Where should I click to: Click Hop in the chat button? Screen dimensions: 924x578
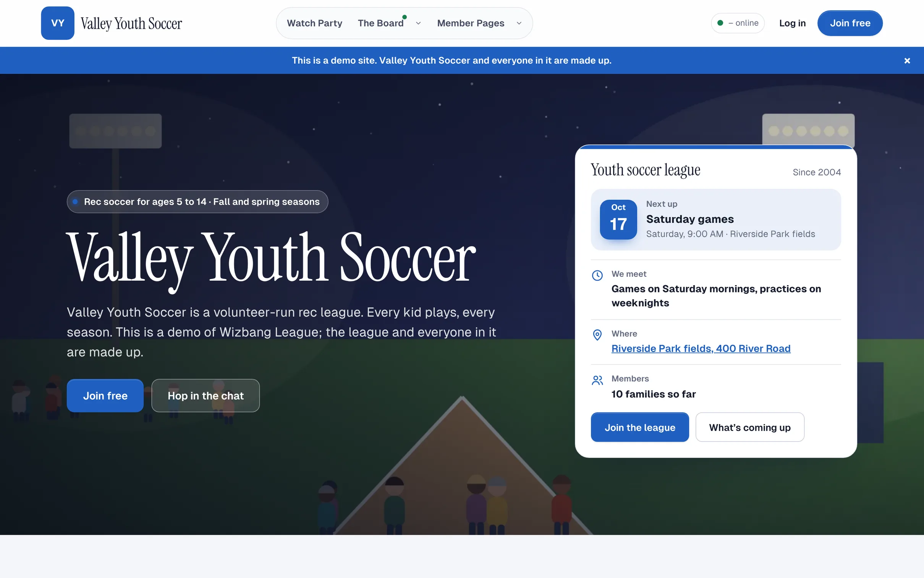tap(206, 396)
